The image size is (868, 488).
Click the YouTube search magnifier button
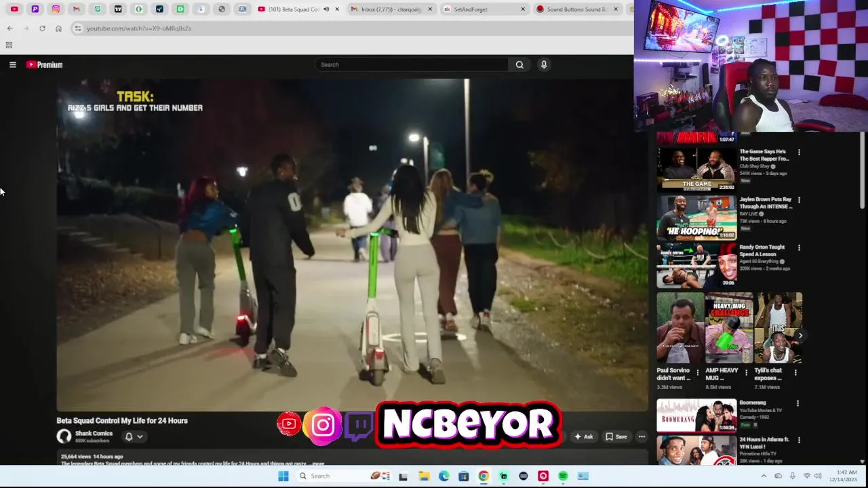[519, 64]
